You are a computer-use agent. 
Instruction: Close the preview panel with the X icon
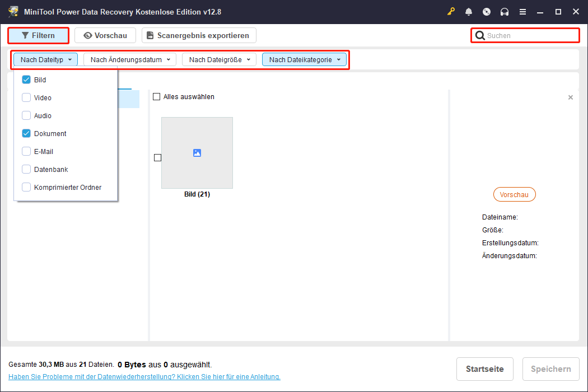pos(571,97)
